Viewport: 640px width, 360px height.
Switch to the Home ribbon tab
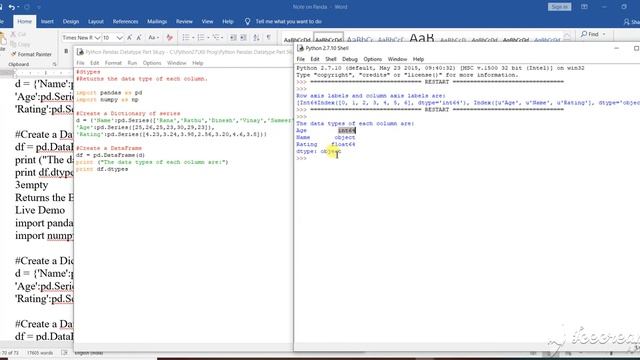click(24, 22)
